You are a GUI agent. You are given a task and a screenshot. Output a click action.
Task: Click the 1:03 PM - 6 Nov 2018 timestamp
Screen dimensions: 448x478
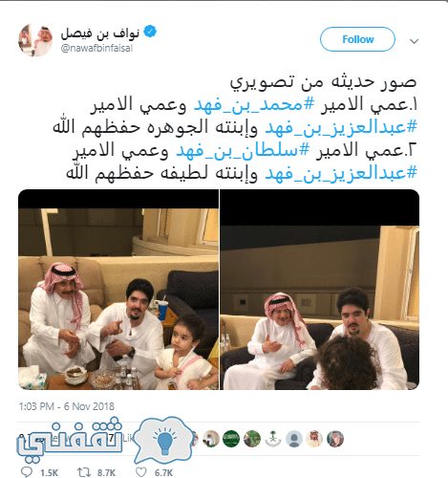coord(66,406)
